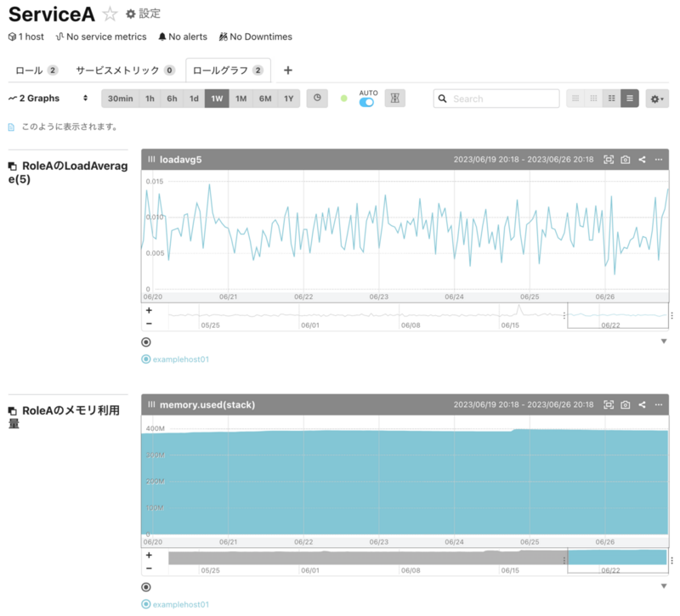Toggle examplehost01 legend under loadavg5

[x=175, y=359]
